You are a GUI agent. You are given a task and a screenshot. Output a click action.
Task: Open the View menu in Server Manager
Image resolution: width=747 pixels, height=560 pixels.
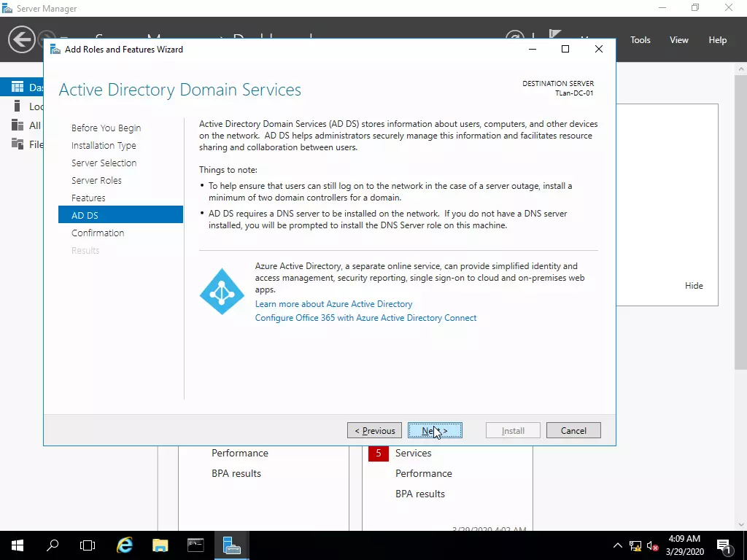tap(679, 40)
